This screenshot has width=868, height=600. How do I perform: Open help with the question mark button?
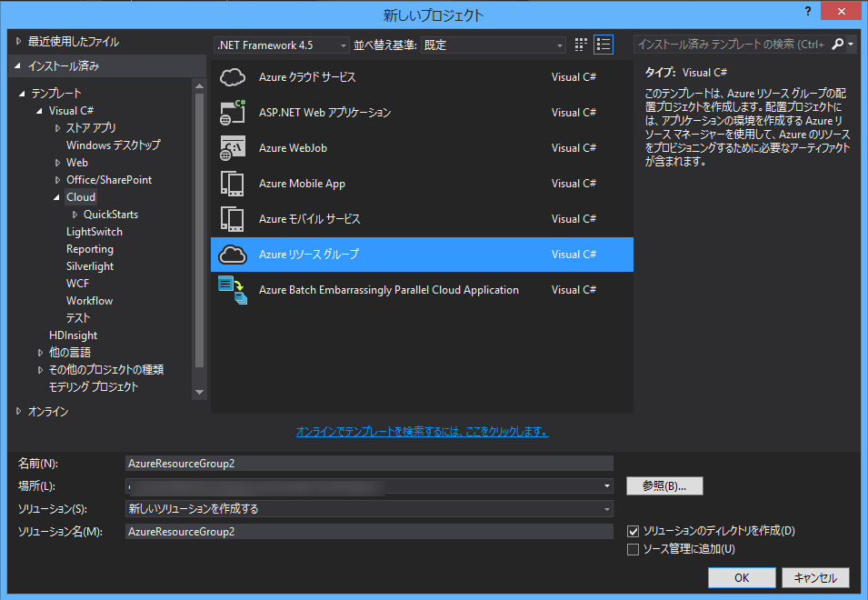coord(808,11)
